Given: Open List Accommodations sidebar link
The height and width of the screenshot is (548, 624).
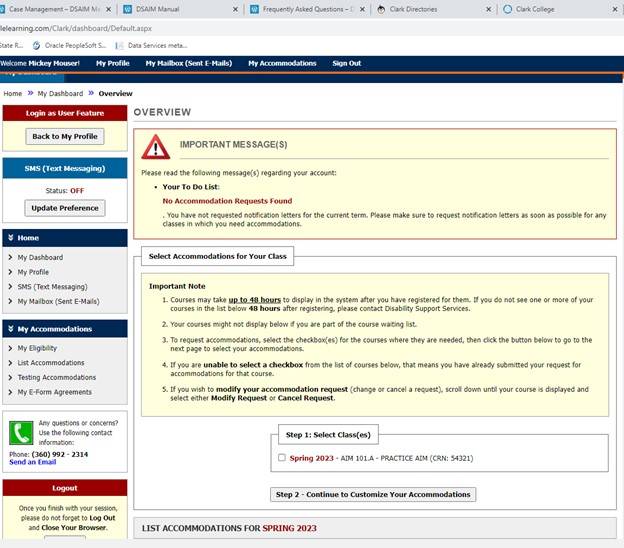Looking at the screenshot, I should [51, 363].
